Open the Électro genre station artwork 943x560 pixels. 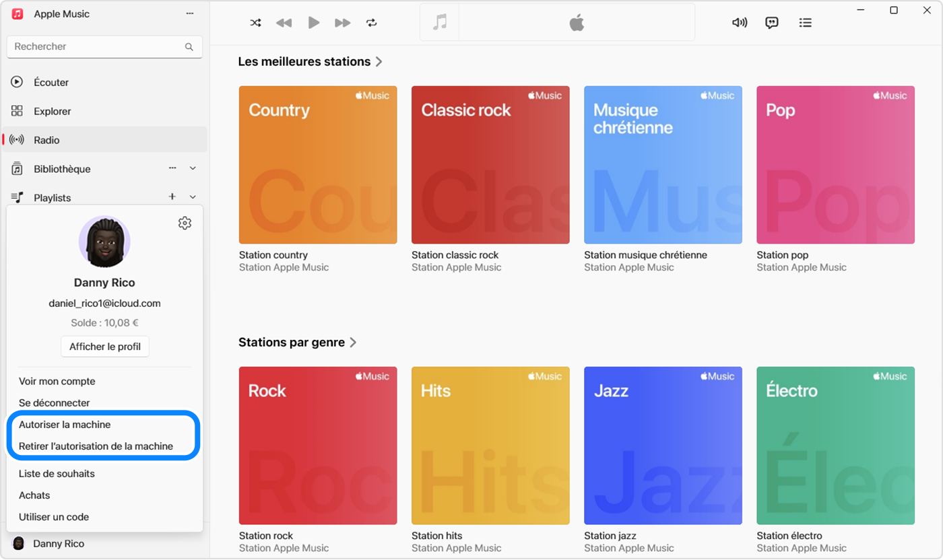click(835, 446)
